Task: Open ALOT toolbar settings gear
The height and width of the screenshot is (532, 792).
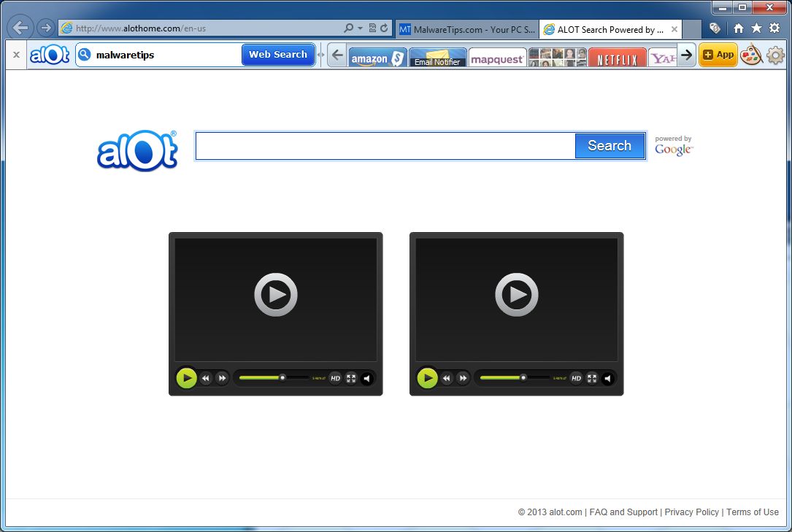Action: (x=775, y=55)
